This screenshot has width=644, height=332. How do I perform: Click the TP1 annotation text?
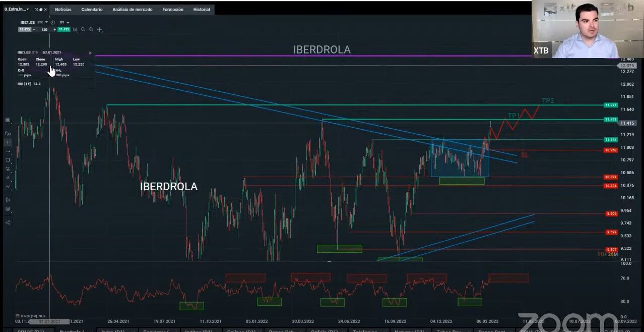[x=513, y=116]
